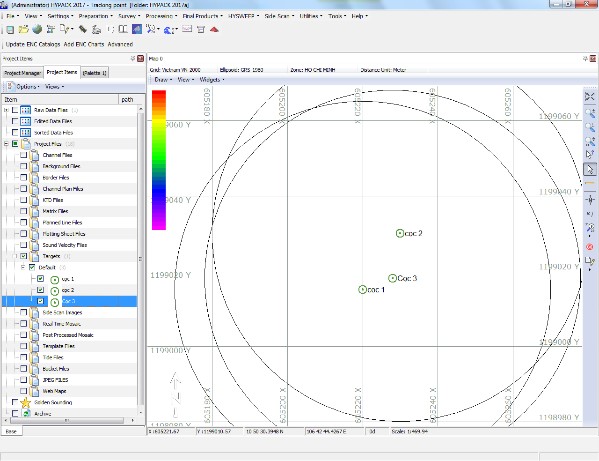Open the Final Products menu
Image resolution: width=599 pixels, height=461 pixels.
pos(202,16)
